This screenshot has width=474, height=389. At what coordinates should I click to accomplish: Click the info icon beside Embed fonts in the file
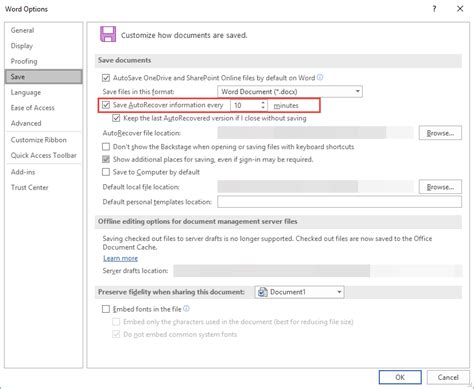[x=186, y=309]
